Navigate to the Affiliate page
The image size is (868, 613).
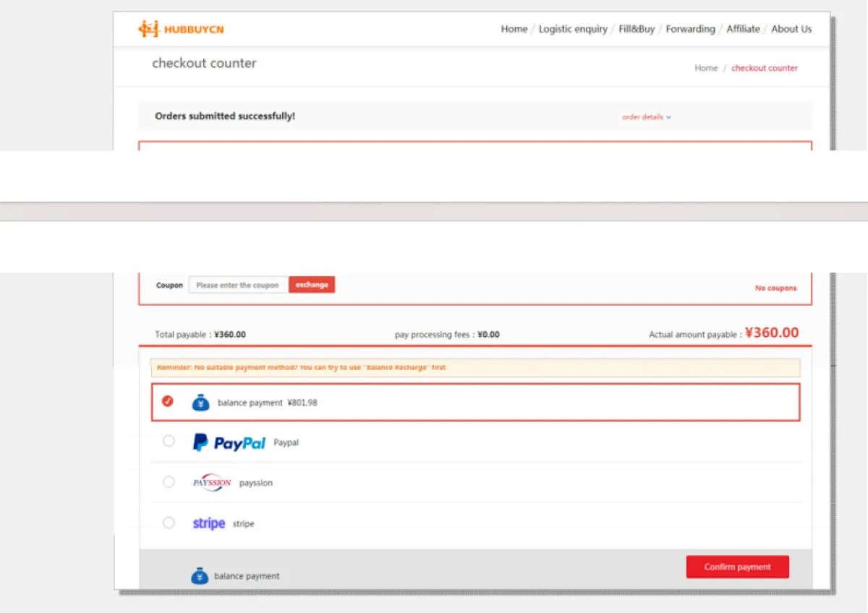[x=743, y=29]
